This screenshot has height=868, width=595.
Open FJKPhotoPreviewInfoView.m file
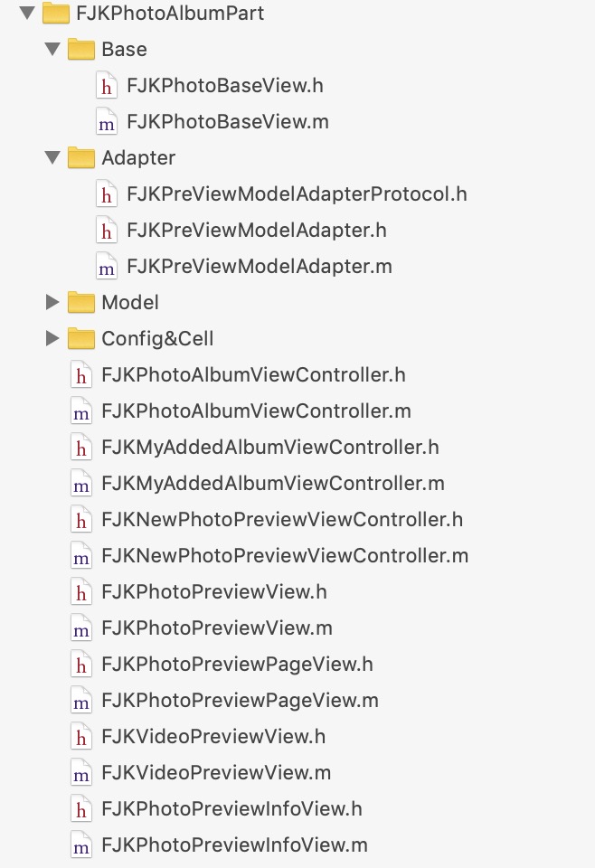pos(234,845)
